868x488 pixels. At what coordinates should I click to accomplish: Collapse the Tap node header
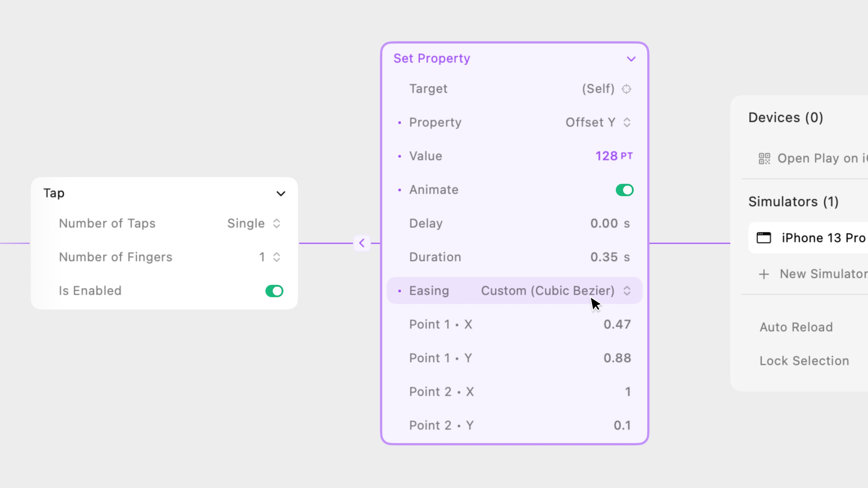point(281,193)
